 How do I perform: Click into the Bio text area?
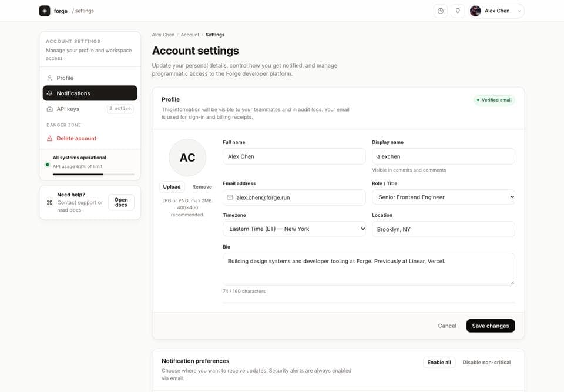click(369, 269)
